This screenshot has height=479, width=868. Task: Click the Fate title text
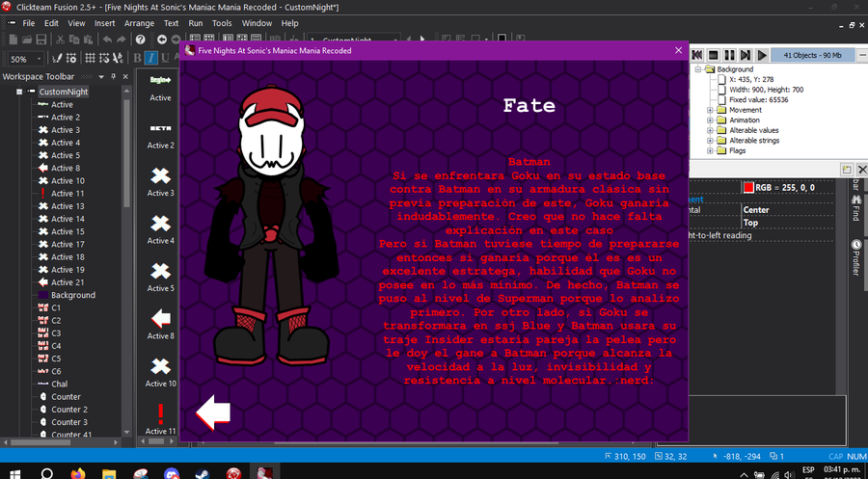click(529, 105)
